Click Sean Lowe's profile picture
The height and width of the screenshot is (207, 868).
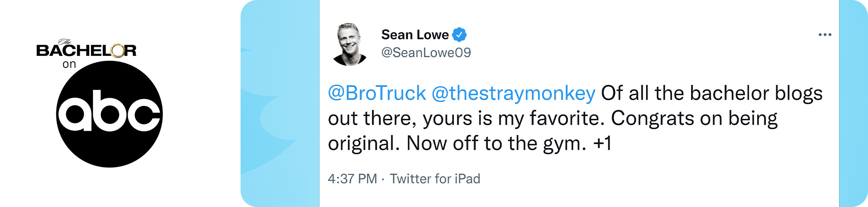pos(350,44)
